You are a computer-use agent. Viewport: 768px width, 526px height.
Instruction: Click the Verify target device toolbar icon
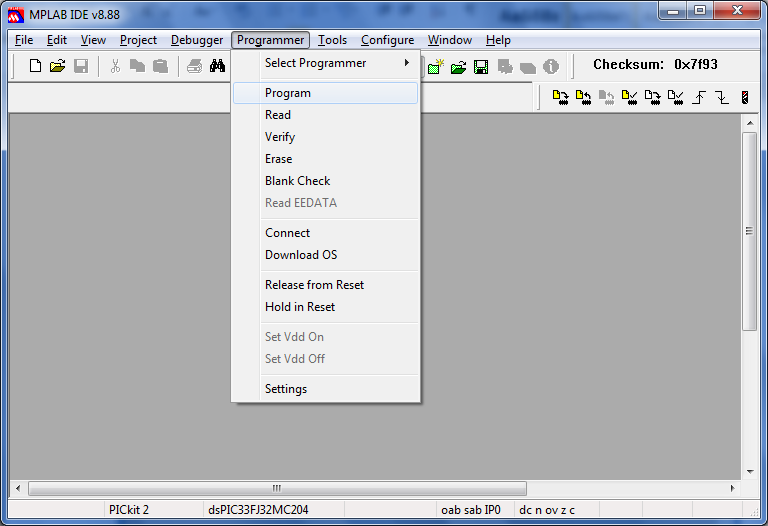(x=629, y=97)
